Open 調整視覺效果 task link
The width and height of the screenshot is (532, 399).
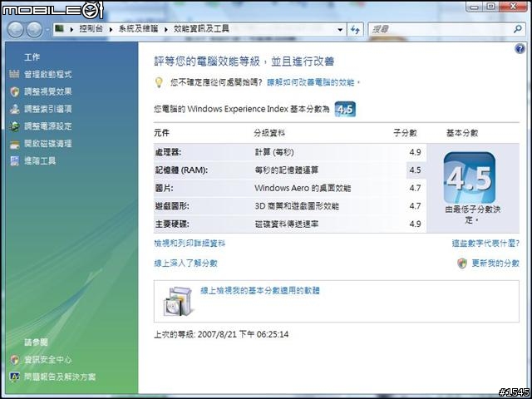click(48, 91)
